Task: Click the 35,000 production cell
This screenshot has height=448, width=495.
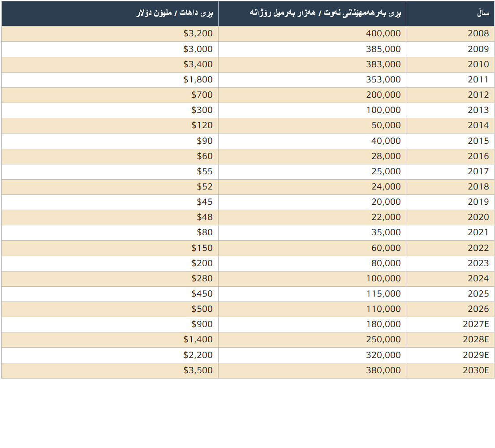Action: (x=386, y=233)
